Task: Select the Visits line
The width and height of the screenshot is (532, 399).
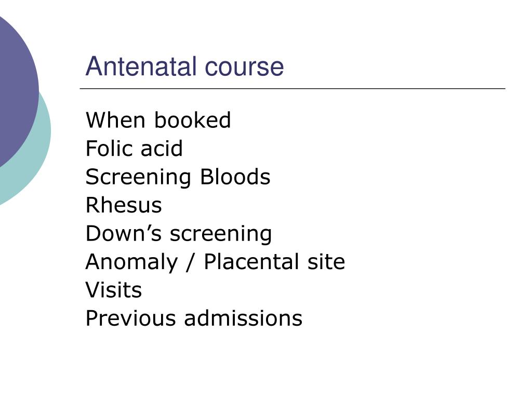Action: [x=114, y=290]
